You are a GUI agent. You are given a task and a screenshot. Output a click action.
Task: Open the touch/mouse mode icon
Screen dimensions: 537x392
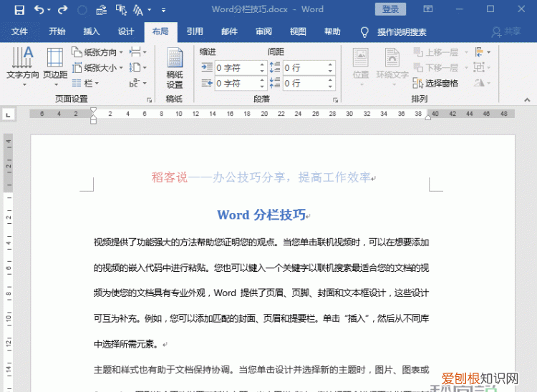121,10
